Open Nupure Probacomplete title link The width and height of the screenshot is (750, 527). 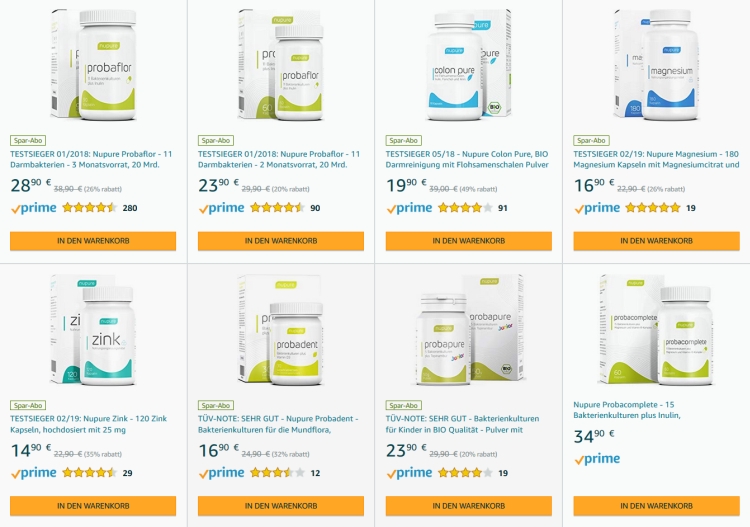(627, 410)
